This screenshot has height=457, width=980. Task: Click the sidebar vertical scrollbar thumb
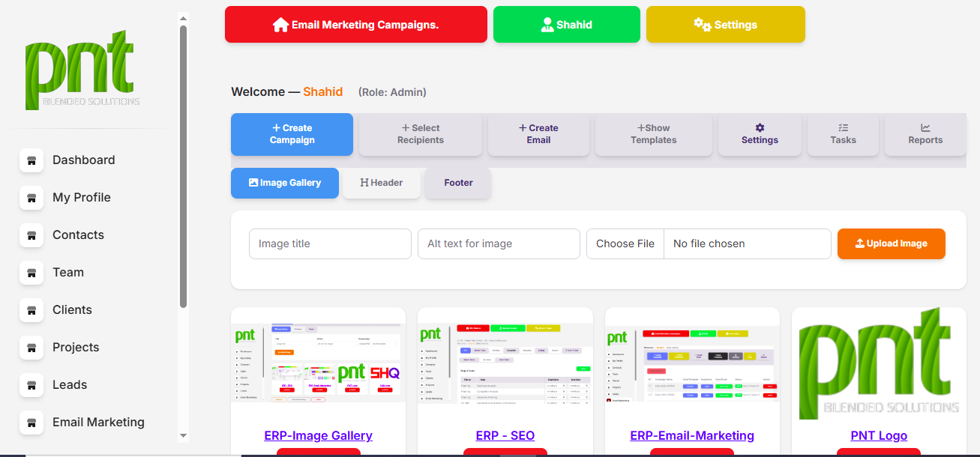[184, 166]
